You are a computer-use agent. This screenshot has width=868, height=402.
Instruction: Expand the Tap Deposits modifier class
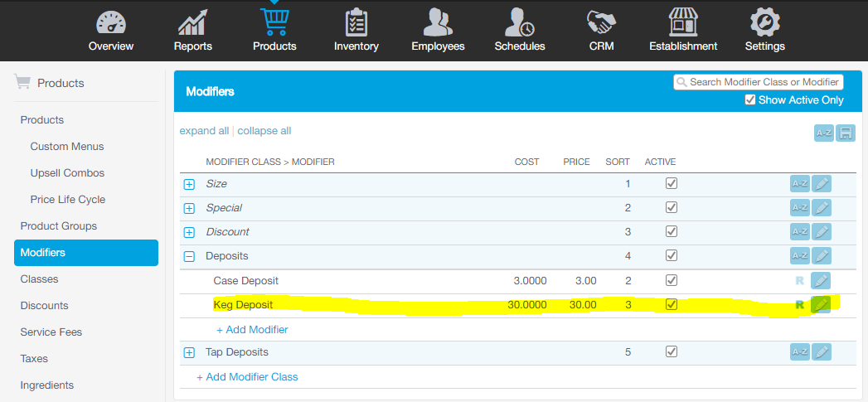(x=189, y=352)
